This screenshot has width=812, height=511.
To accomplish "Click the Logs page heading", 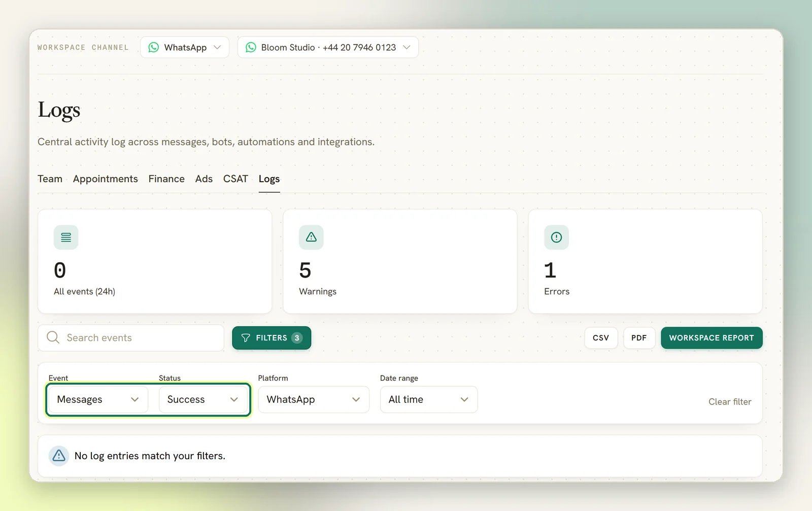I will pyautogui.click(x=59, y=110).
